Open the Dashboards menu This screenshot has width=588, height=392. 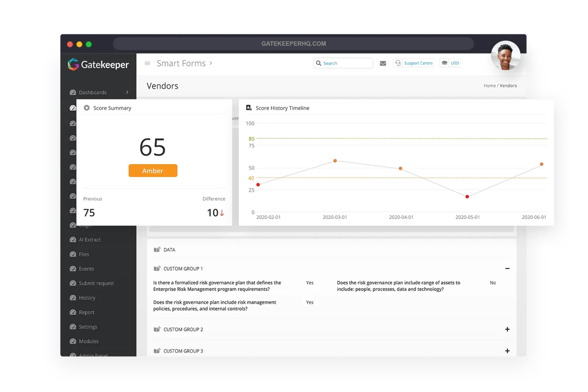(x=92, y=92)
